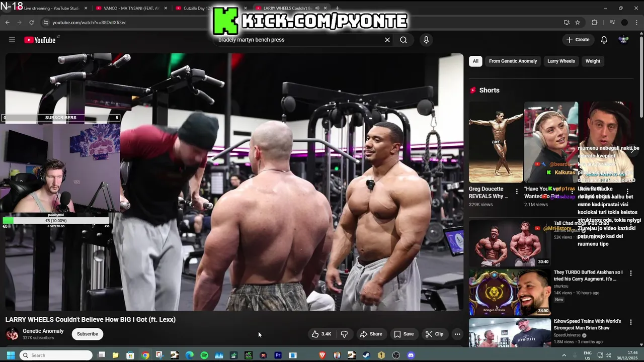The image size is (644, 362).
Task: Open Discord from the taskbar
Action: (x=411, y=355)
